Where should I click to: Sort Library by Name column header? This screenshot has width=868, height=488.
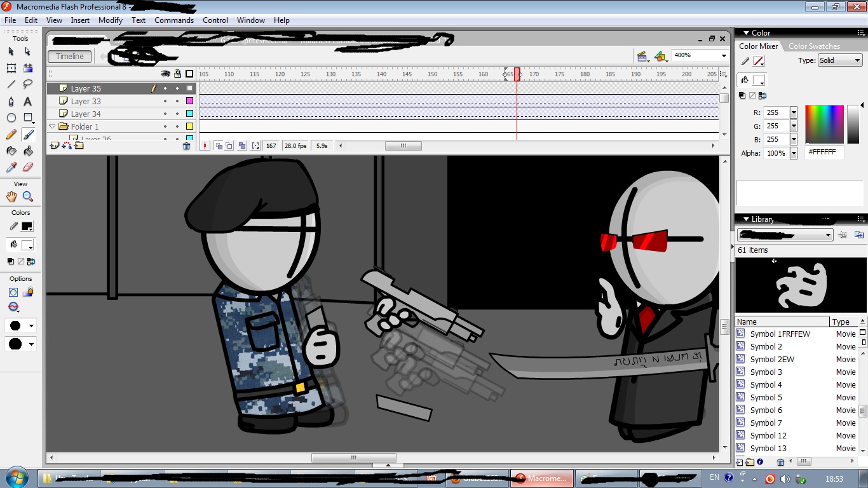point(782,322)
